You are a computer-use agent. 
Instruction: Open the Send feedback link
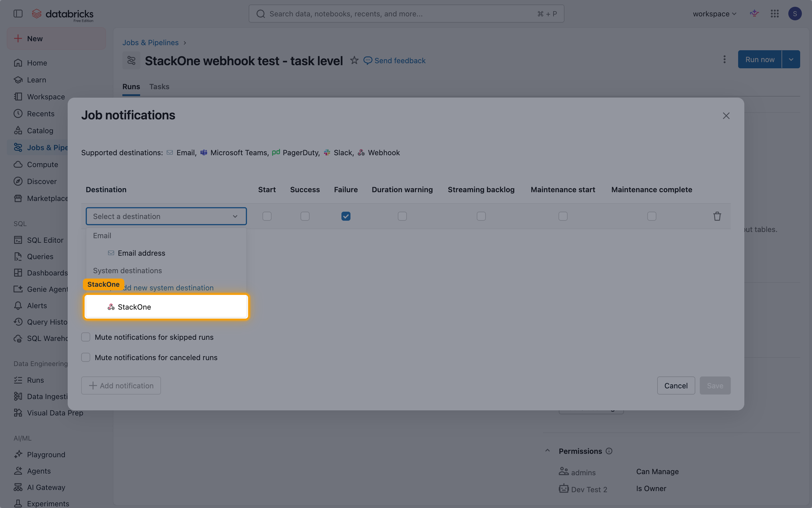(394, 60)
